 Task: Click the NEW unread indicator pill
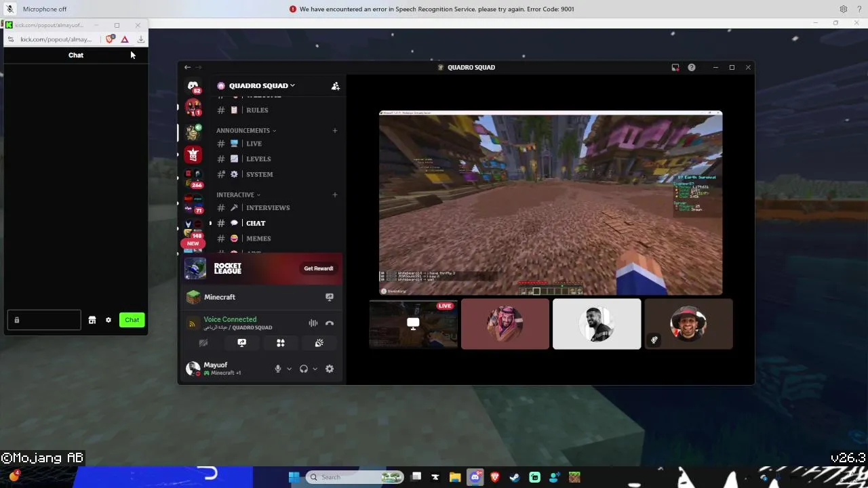tap(193, 243)
